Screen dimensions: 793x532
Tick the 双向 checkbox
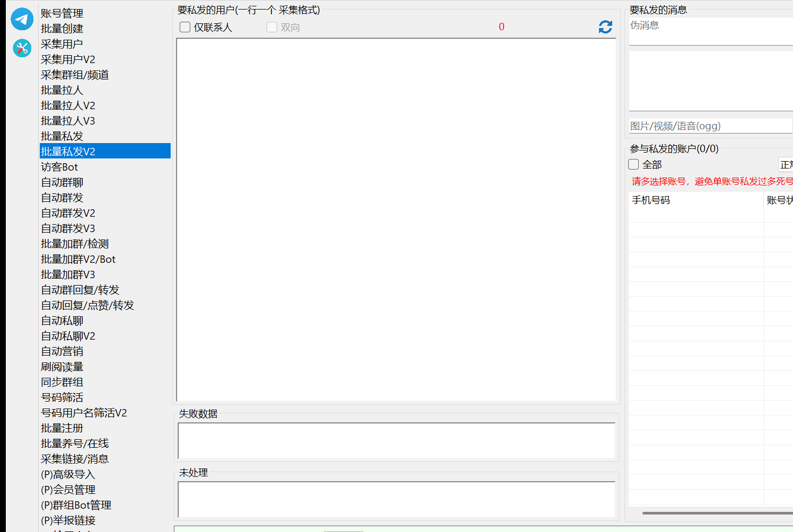[272, 27]
